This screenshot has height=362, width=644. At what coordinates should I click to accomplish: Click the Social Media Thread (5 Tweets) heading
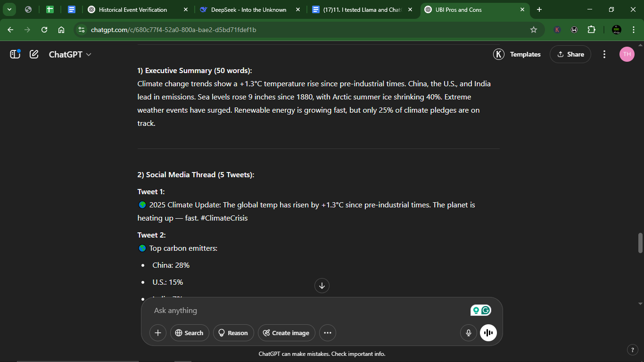[196, 175]
